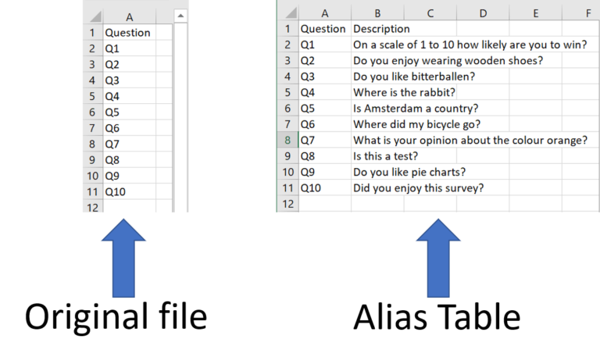The height and width of the screenshot is (364, 600).
Task: Select row 12 header in the left sheet
Action: pyautogui.click(x=92, y=207)
